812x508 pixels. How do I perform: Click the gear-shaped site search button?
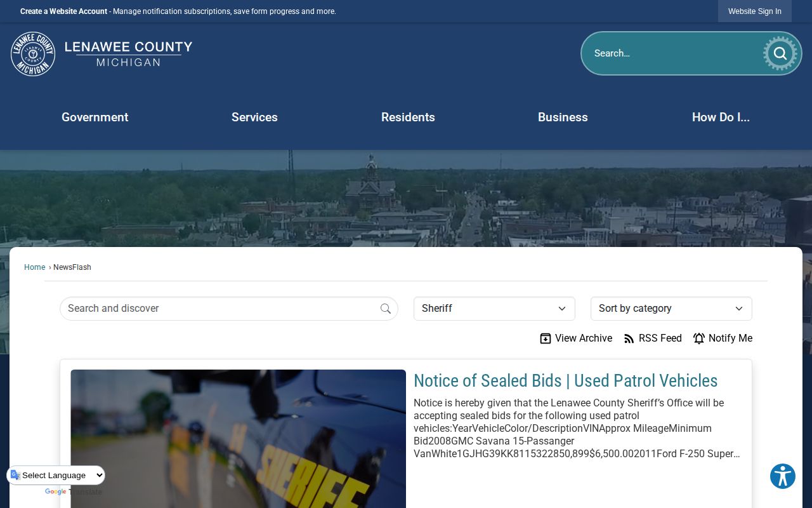tap(780, 53)
